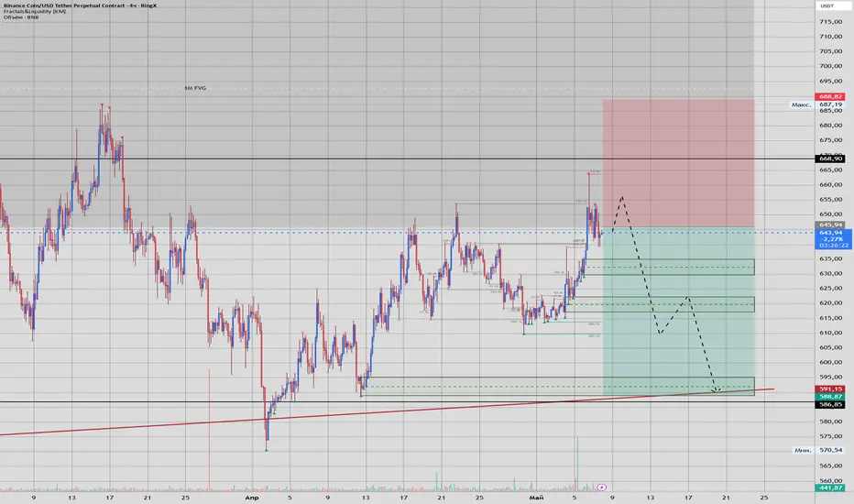Select the green short-position profit zone
Viewport: 854px width, 504px height.
(x=679, y=312)
